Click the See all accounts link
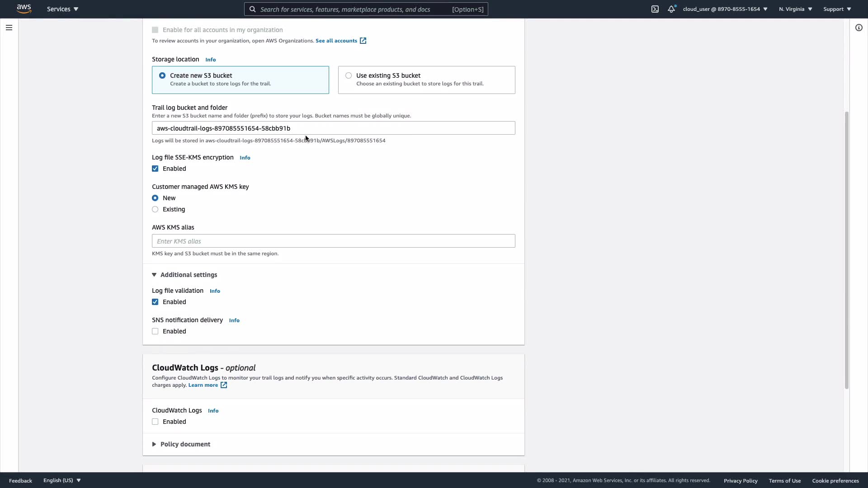 click(336, 41)
